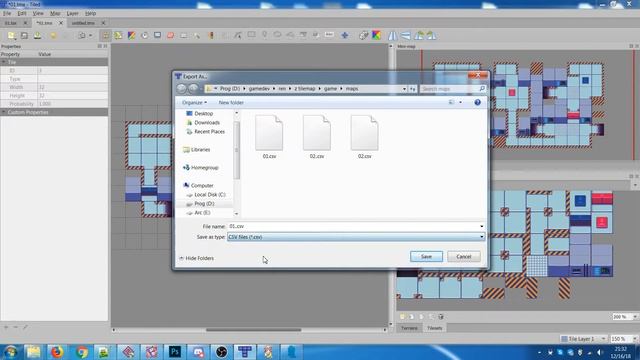Click the New folder button
The image size is (640, 360).
pos(231,102)
